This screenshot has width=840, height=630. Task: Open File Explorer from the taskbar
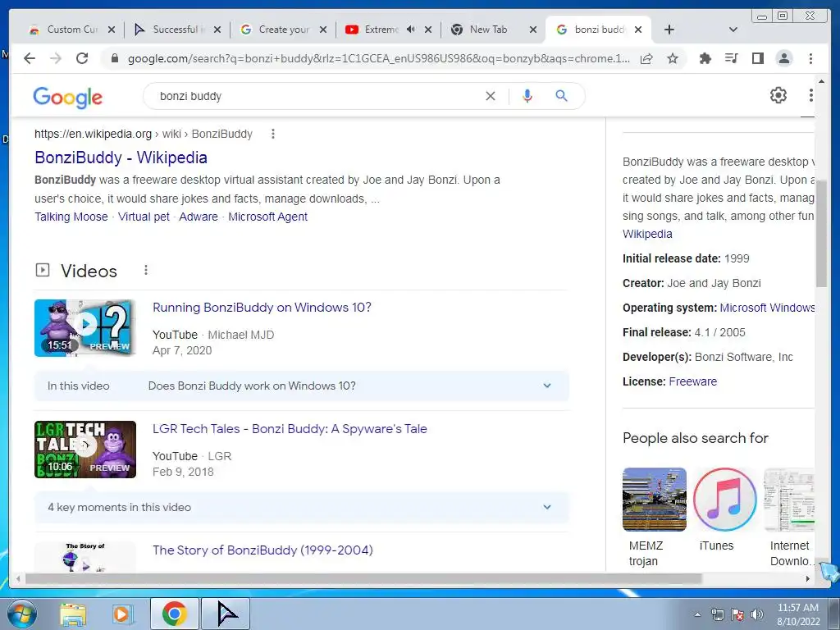click(73, 614)
